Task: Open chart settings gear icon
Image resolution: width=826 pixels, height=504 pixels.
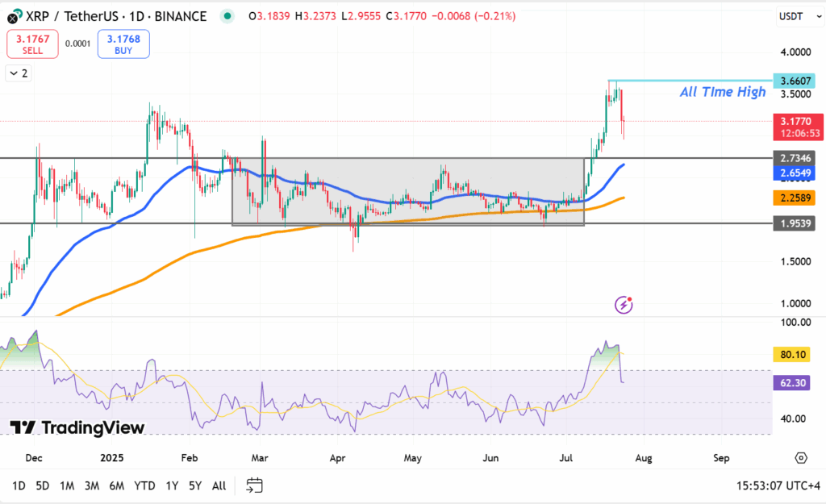Action: [801, 458]
